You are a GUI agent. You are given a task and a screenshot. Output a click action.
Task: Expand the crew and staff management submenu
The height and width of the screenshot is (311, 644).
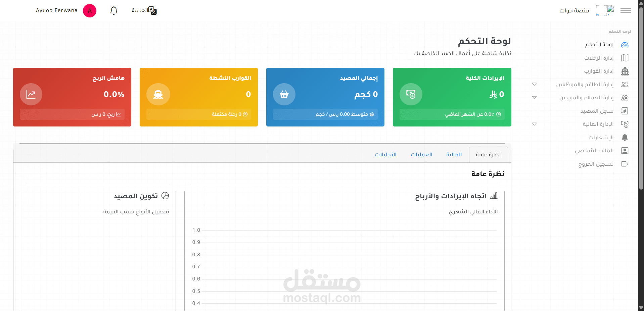(534, 85)
